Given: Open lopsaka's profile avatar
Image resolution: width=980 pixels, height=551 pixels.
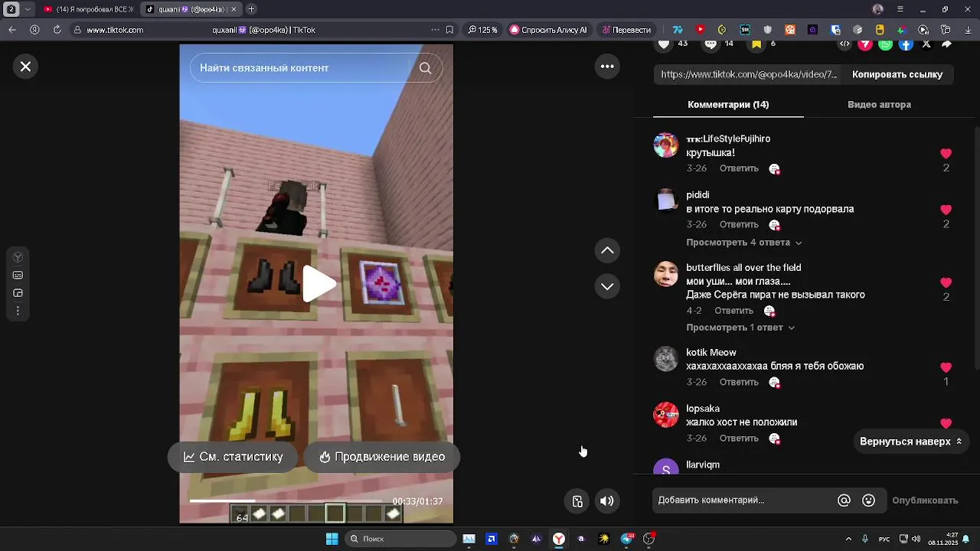Looking at the screenshot, I should coord(666,415).
